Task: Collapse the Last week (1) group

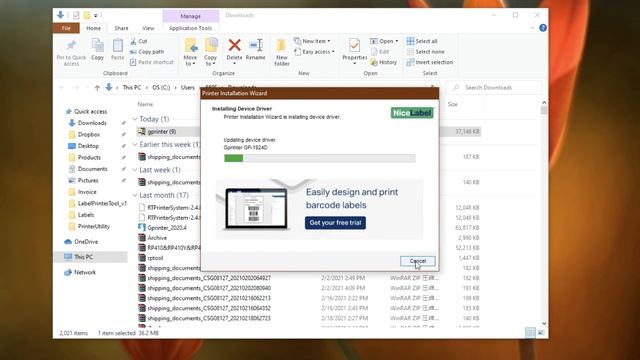Action: pos(135,170)
